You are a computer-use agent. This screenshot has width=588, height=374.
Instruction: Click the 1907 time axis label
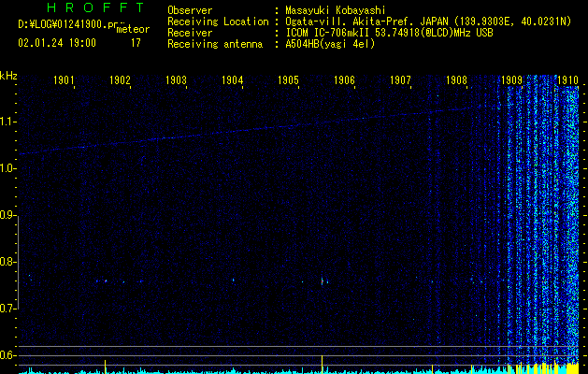pyautogui.click(x=400, y=79)
